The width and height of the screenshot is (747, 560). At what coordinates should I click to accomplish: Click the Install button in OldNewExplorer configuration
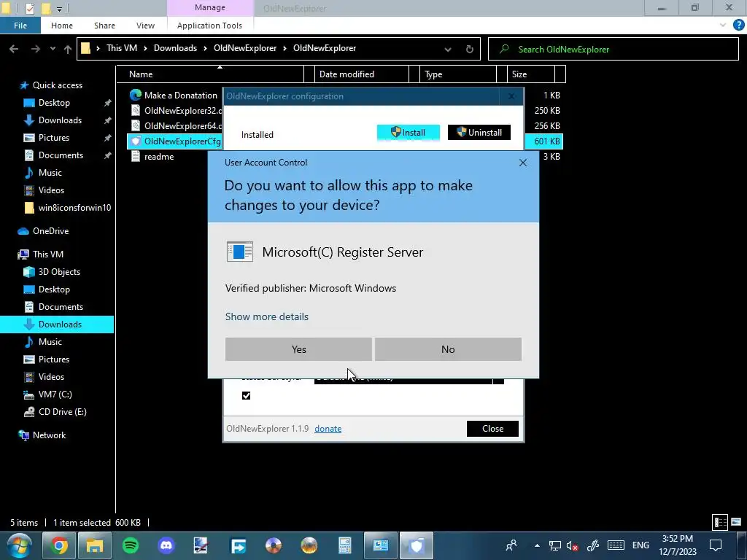[409, 133]
